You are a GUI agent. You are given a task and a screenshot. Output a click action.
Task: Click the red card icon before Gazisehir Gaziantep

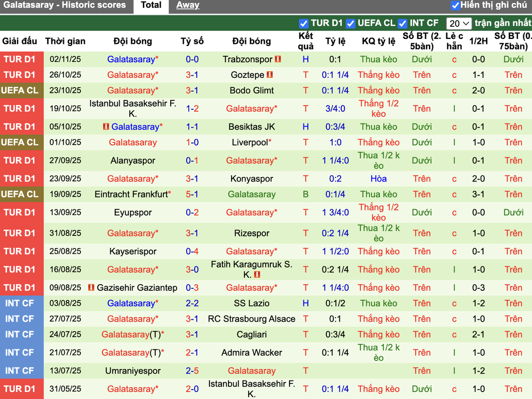(x=91, y=288)
